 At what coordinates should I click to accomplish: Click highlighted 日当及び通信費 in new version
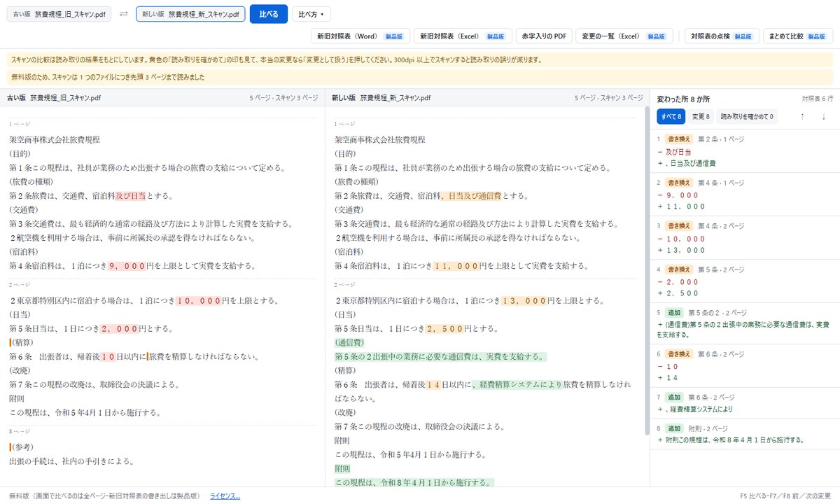click(472, 196)
